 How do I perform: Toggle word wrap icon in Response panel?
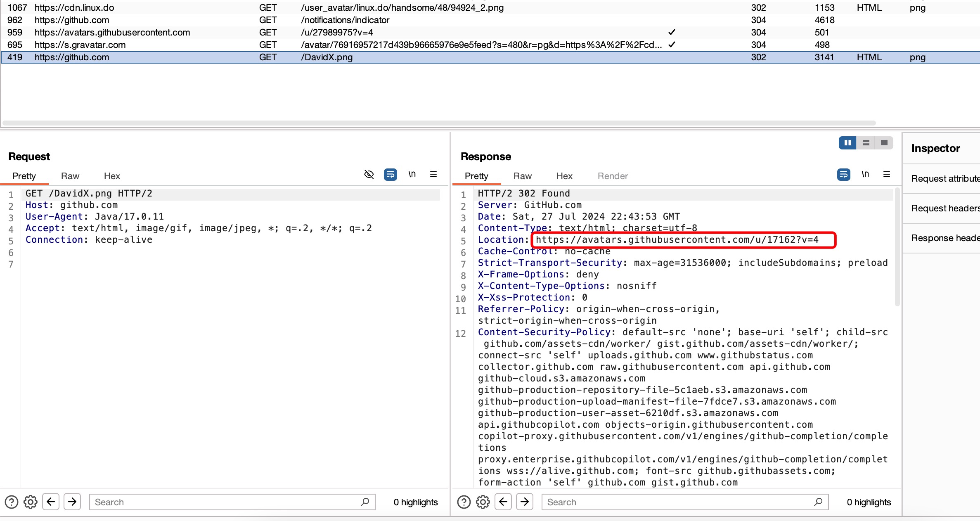click(x=843, y=175)
